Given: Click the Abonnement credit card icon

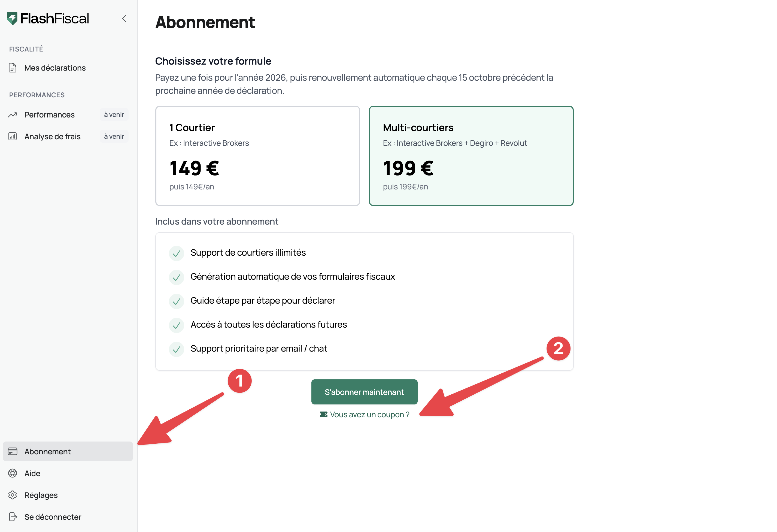Looking at the screenshot, I should tap(13, 451).
